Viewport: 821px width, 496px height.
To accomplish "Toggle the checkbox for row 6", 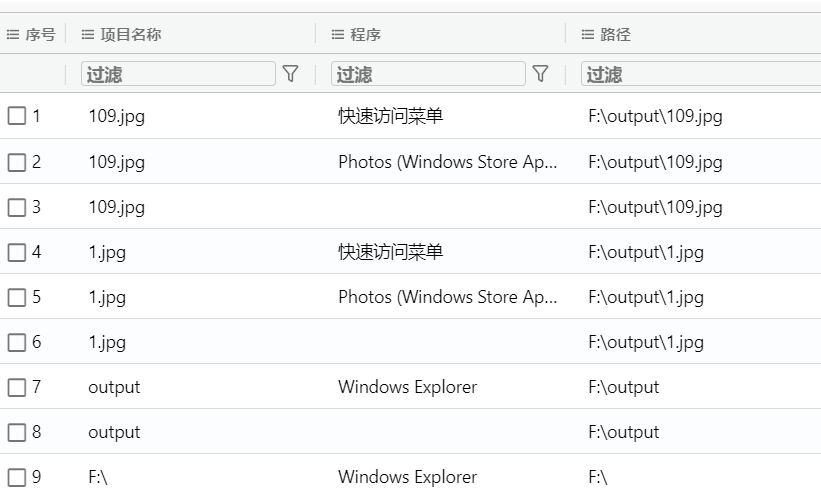I will point(17,342).
